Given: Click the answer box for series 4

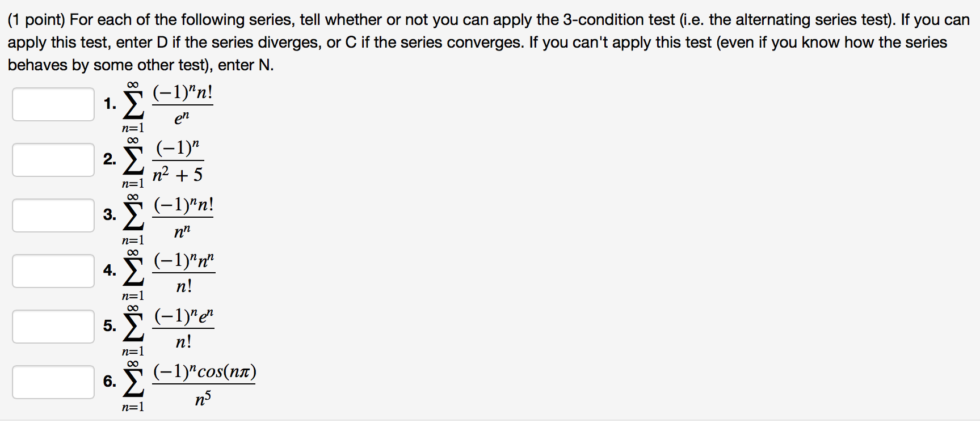Looking at the screenshot, I should (53, 270).
